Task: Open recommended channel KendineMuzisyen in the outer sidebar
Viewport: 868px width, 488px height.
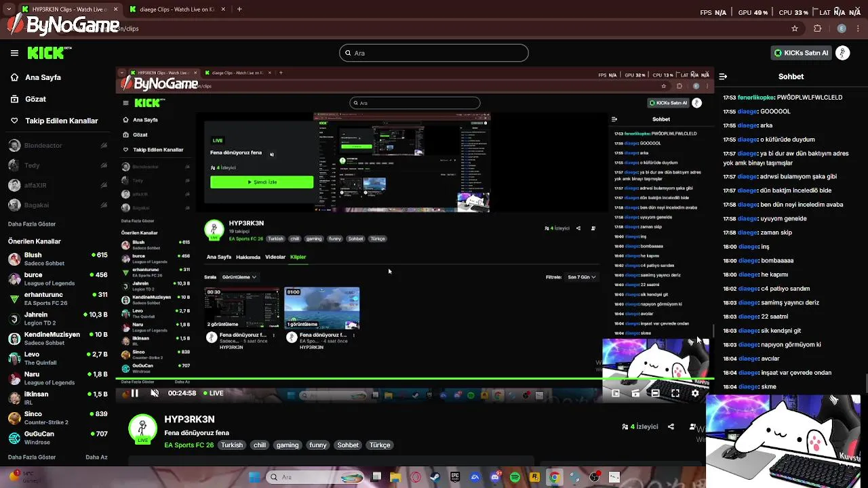Action: coord(58,338)
